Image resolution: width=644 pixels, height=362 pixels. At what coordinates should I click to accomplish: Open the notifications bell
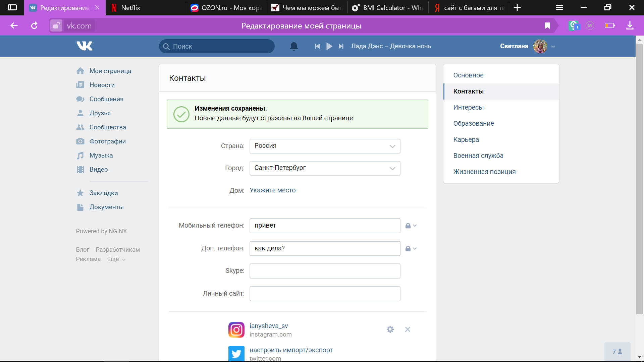(x=293, y=46)
